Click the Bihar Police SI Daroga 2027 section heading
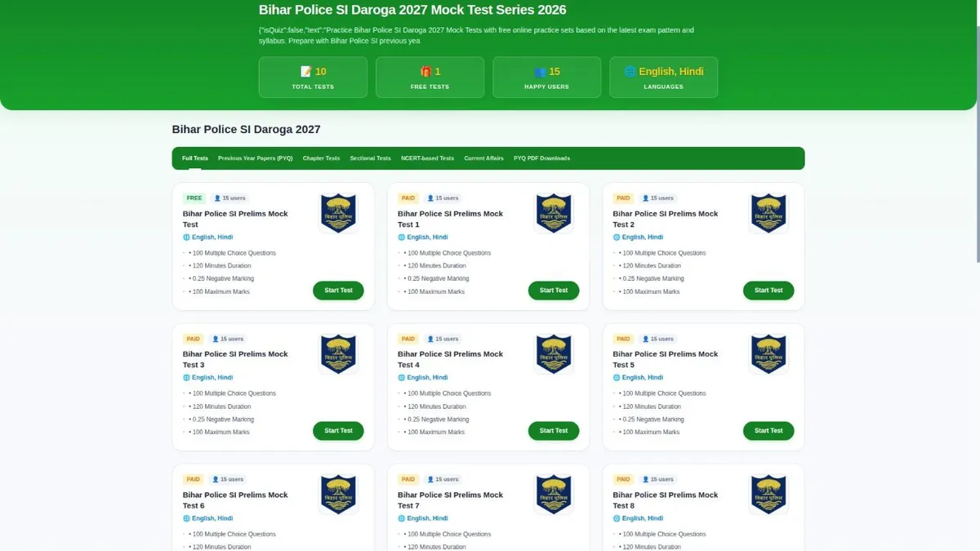The height and width of the screenshot is (551, 980). point(246,129)
